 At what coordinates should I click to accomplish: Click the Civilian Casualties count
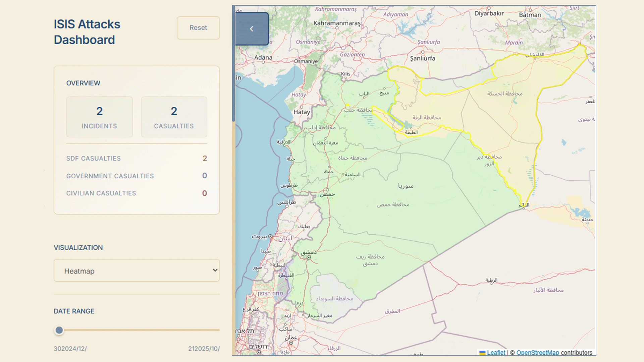[204, 193]
